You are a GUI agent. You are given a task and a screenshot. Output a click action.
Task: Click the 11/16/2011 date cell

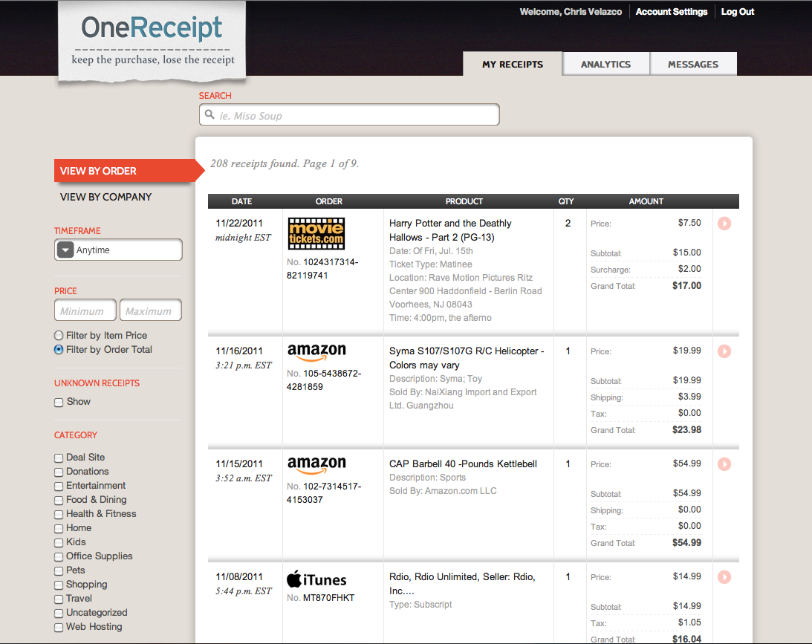pos(239,351)
